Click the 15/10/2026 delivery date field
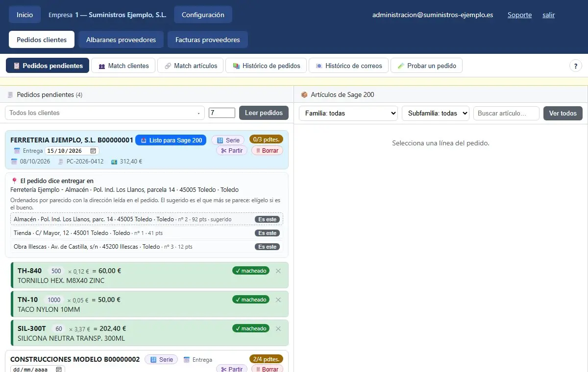 [x=72, y=151]
